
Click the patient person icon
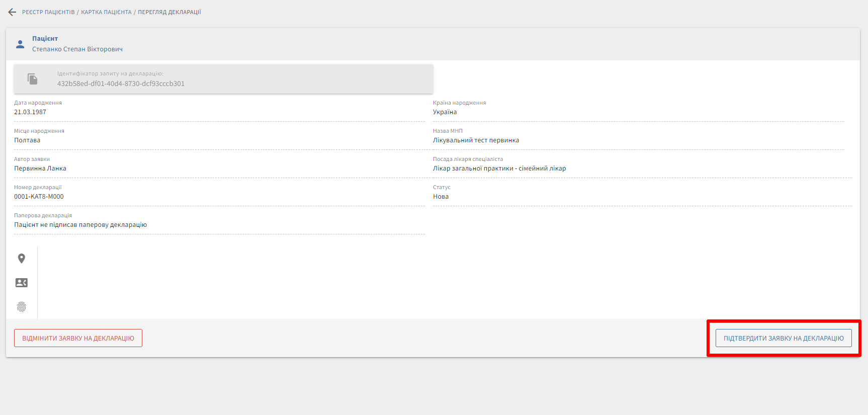click(20, 44)
